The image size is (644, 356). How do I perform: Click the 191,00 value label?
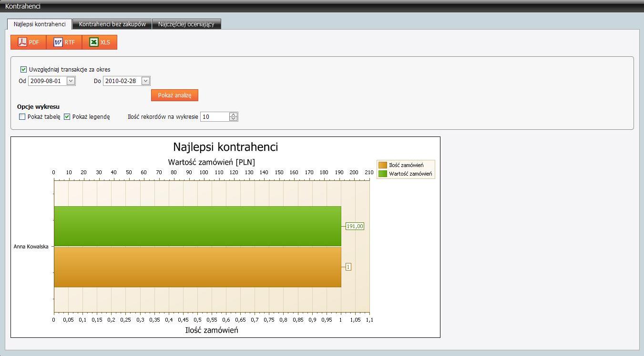pyautogui.click(x=355, y=226)
